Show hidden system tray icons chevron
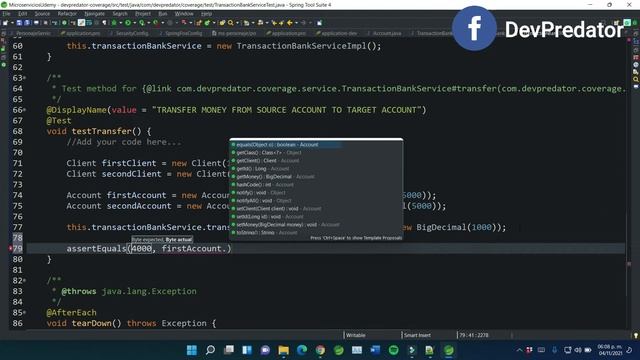 pyautogui.click(x=519, y=350)
